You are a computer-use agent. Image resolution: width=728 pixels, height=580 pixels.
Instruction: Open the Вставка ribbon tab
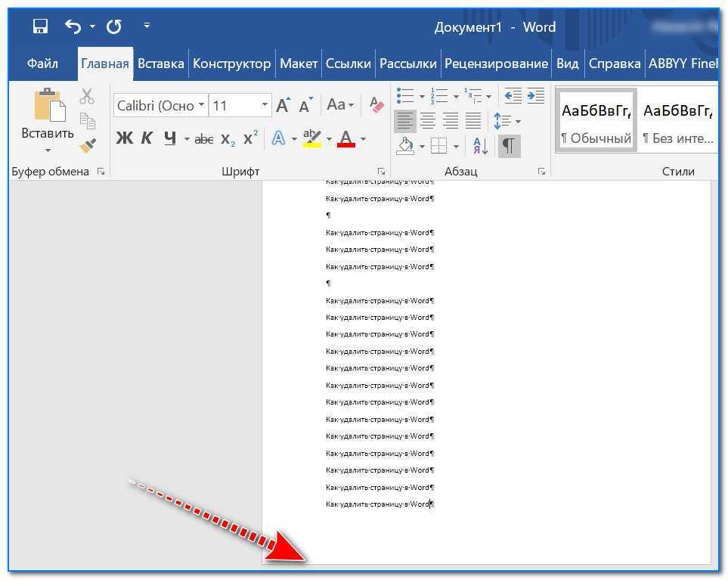pos(160,64)
